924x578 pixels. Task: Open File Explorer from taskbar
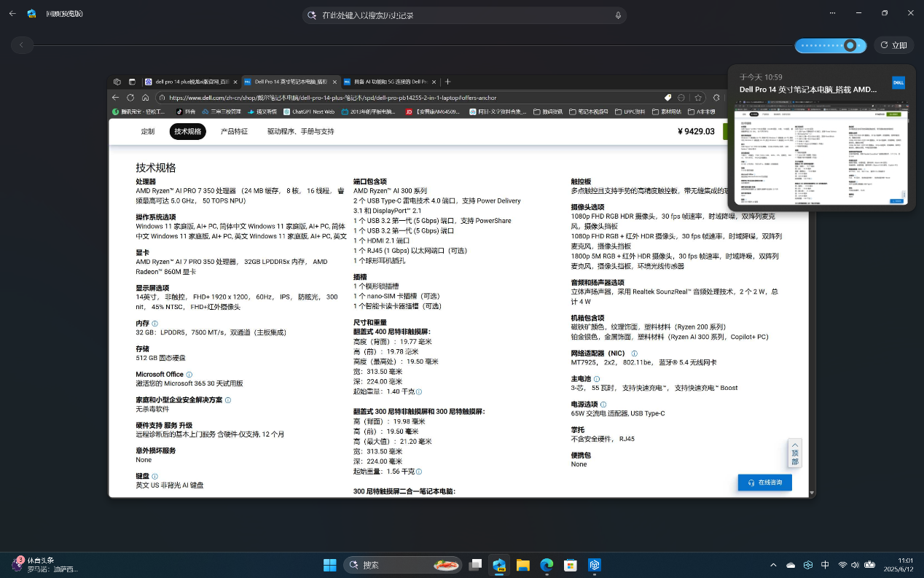pyautogui.click(x=522, y=565)
